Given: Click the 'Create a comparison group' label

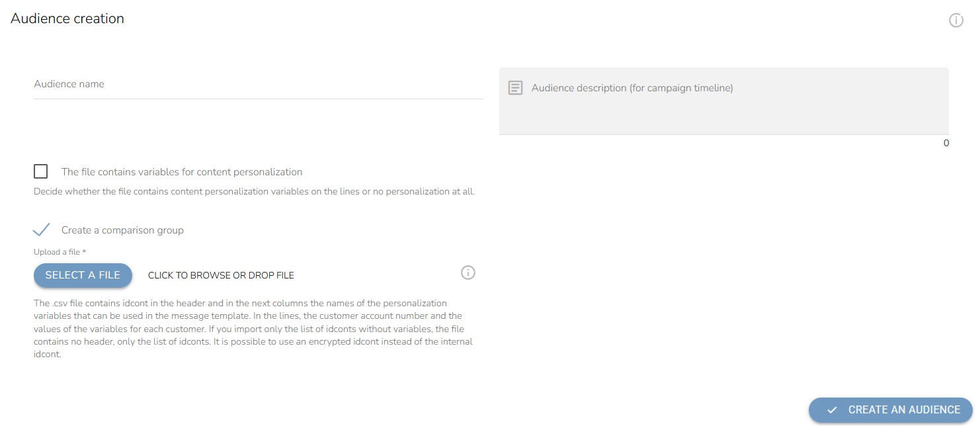Looking at the screenshot, I should (x=122, y=230).
